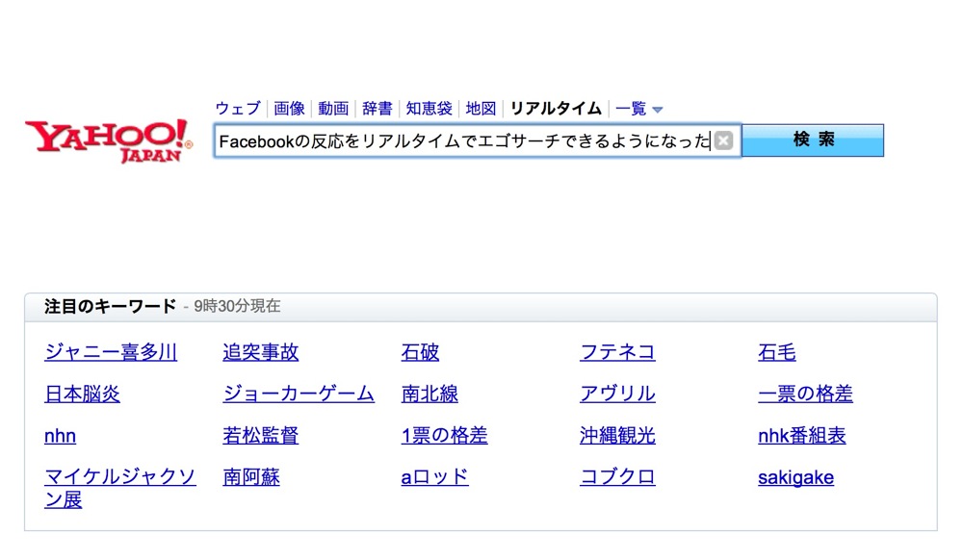Click the 注目のキーワード heading text
Screen dimensions: 963x560
tap(110, 306)
